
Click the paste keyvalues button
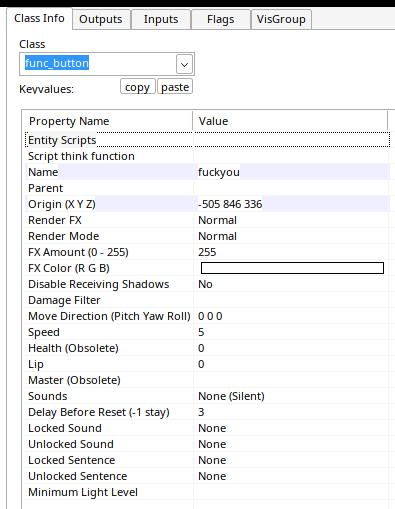175,87
